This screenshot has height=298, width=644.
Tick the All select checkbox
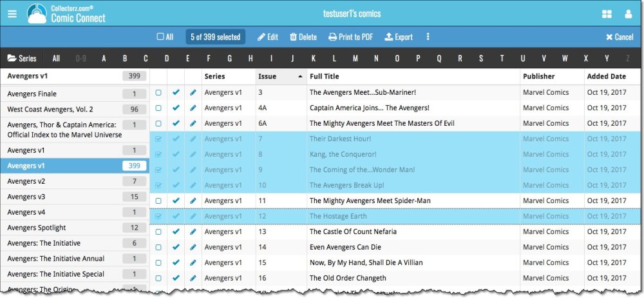(x=160, y=37)
